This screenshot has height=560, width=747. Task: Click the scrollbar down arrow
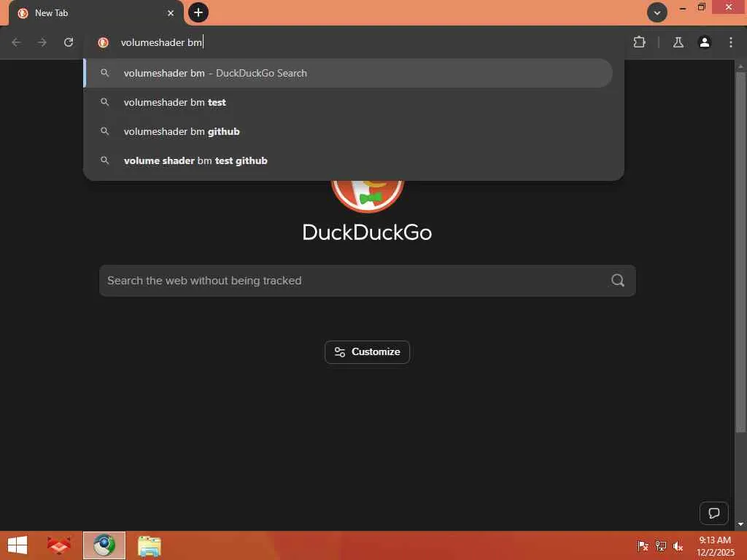point(740,524)
